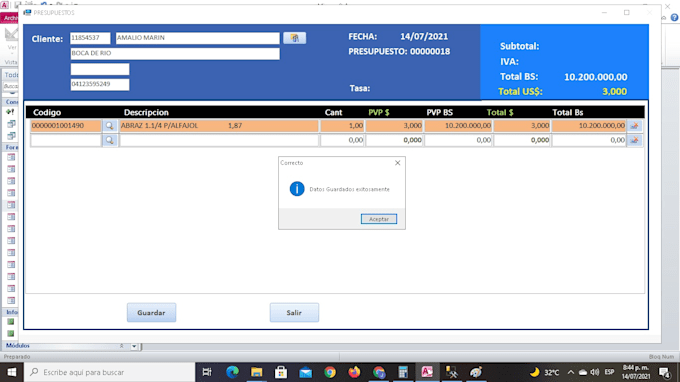Click the taskbar clock showing 8:44 p. m.
Screen dimensions: 680x382
point(636,372)
